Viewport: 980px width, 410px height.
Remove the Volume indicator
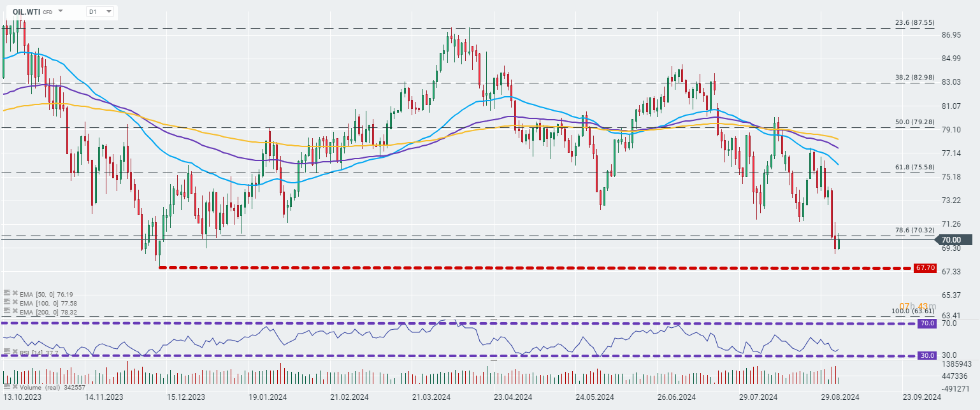[x=15, y=386]
